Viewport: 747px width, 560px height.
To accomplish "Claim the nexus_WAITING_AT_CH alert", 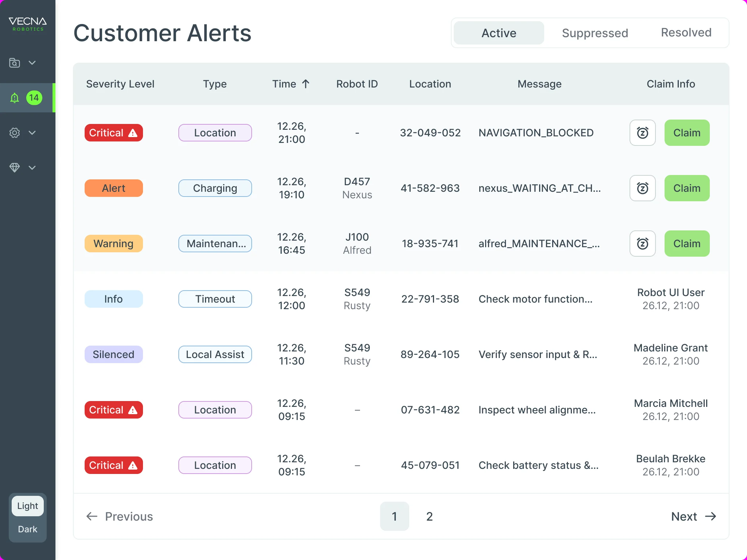I will [x=687, y=188].
